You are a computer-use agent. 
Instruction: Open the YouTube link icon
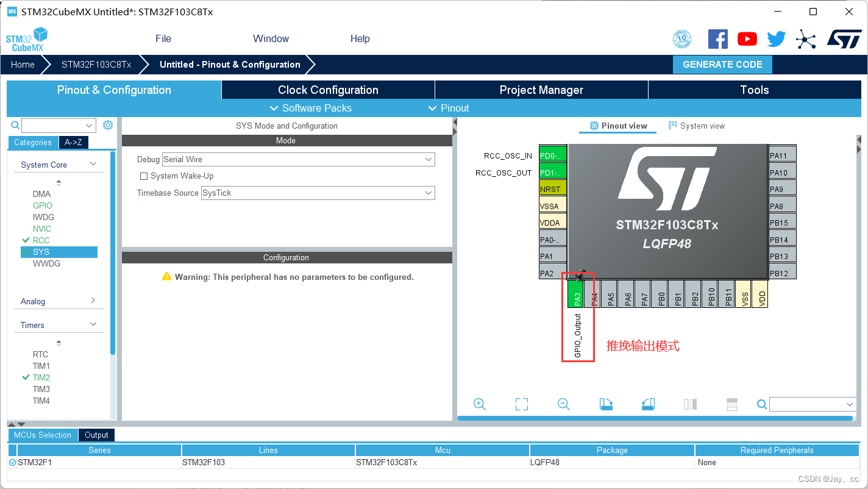(x=747, y=39)
